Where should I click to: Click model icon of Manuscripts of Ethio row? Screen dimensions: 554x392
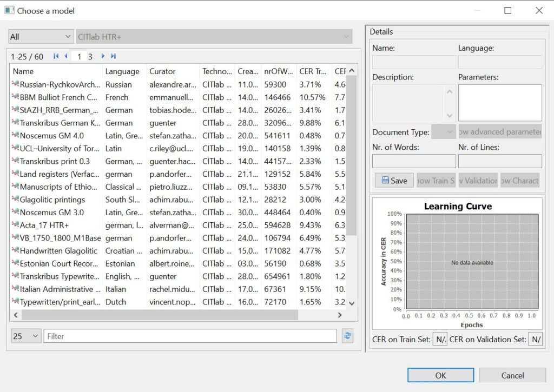point(15,187)
